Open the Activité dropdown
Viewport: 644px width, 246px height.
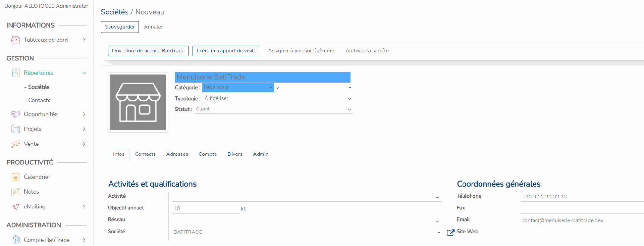point(307,197)
